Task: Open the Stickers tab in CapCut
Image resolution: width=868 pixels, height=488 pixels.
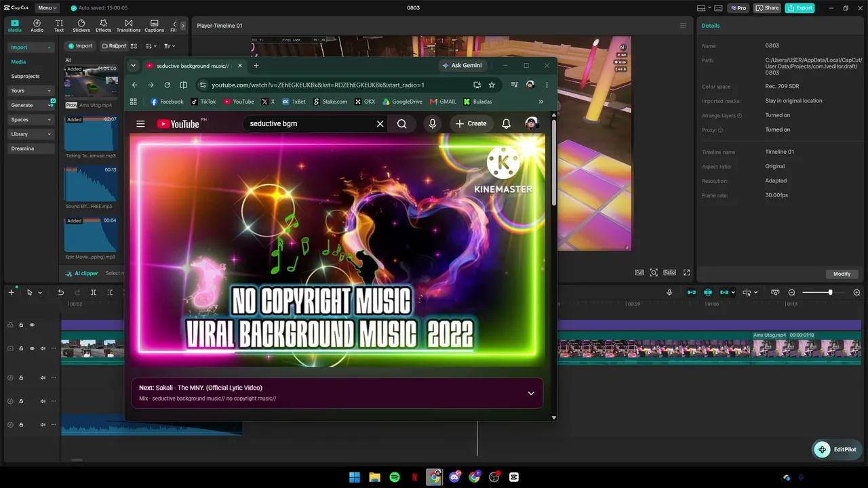Action: click(81, 26)
